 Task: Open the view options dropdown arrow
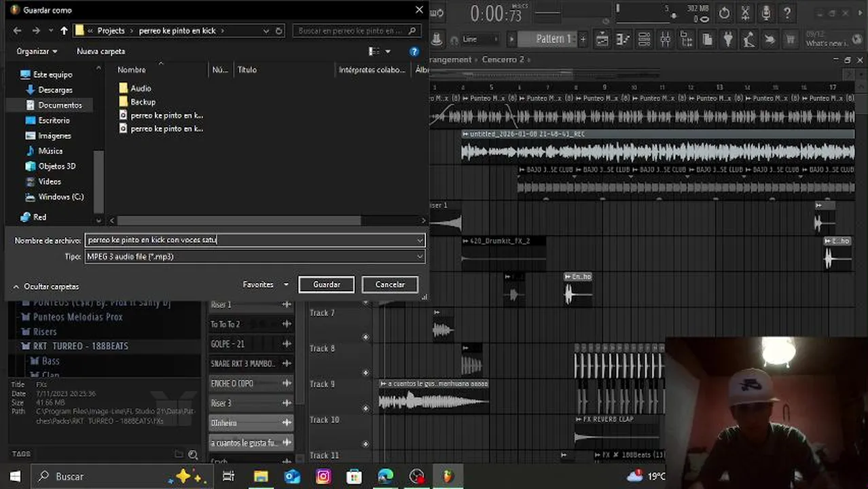388,51
